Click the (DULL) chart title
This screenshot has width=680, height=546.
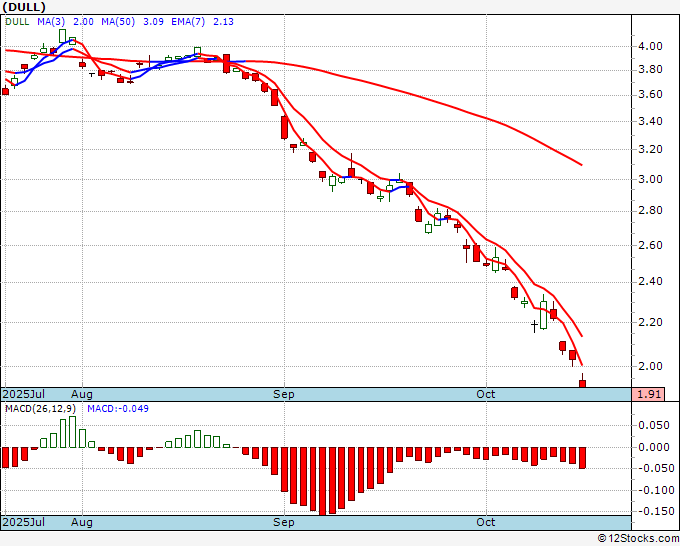tap(23, 7)
